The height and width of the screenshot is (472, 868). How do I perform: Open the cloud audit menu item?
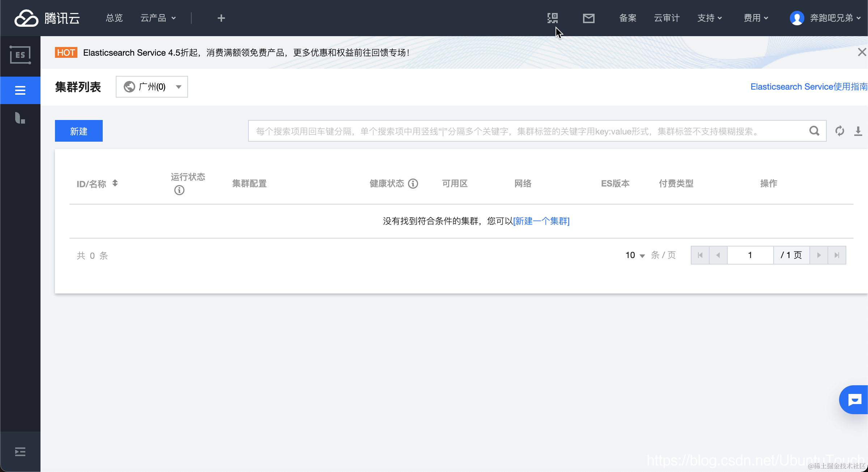click(667, 18)
